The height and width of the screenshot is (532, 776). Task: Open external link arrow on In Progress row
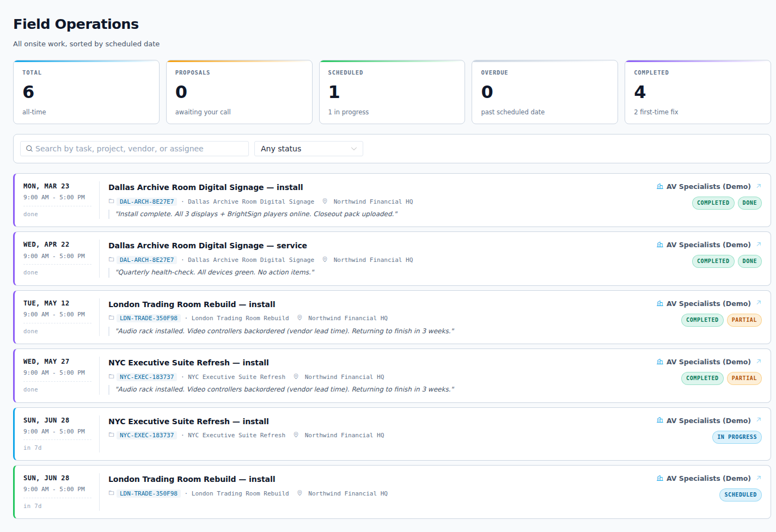tap(759, 420)
